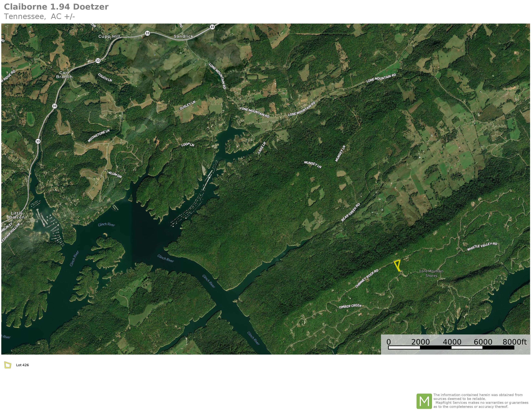
Task: Click the Chimney Rock Rd label
Action: coord(367,278)
